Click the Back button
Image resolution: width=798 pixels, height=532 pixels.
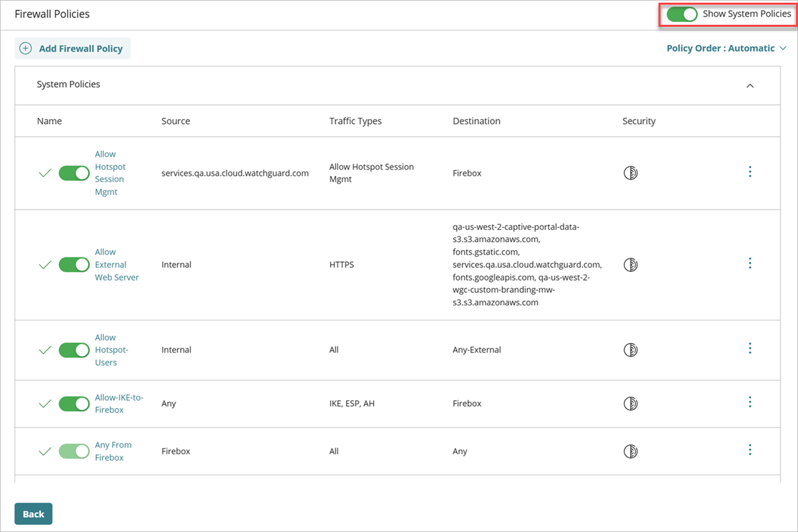pyautogui.click(x=33, y=513)
